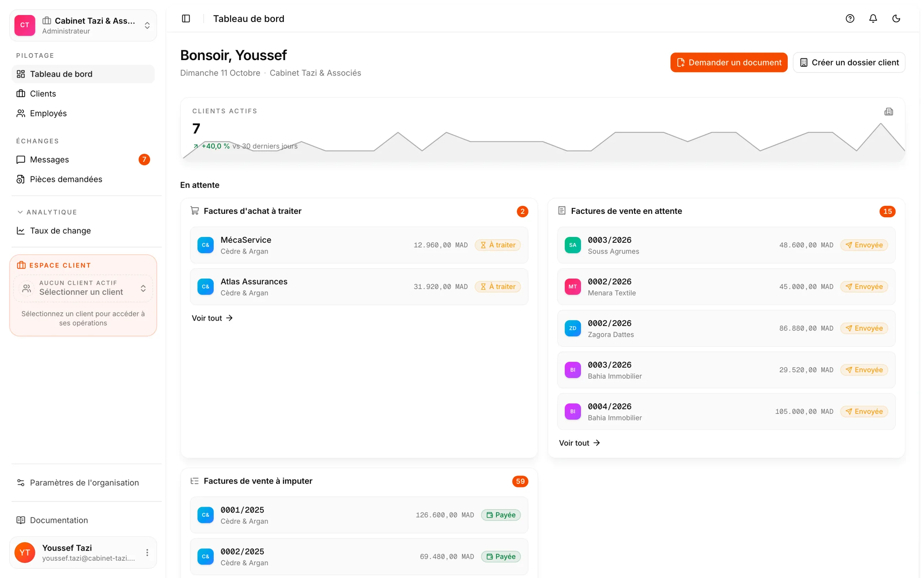Switch to dark mode moon icon
Image resolution: width=924 pixels, height=578 pixels.
click(x=896, y=18)
